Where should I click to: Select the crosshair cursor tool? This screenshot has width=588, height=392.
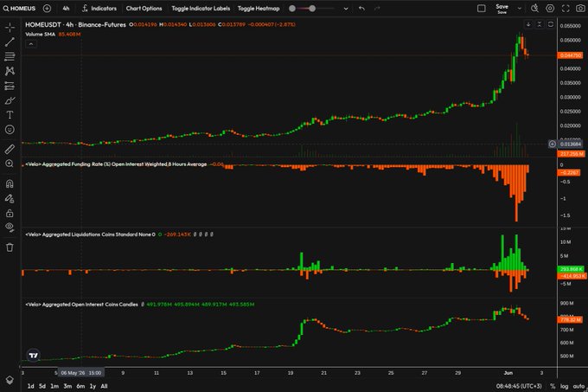[10, 28]
